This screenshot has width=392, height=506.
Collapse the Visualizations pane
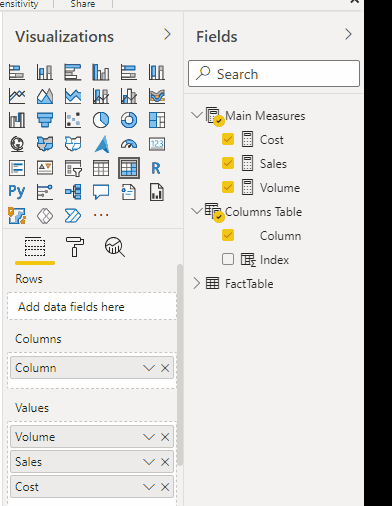(x=167, y=35)
